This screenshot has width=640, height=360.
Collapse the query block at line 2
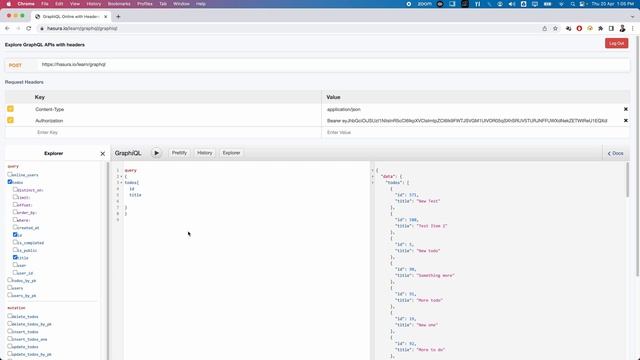pyautogui.click(x=121, y=177)
